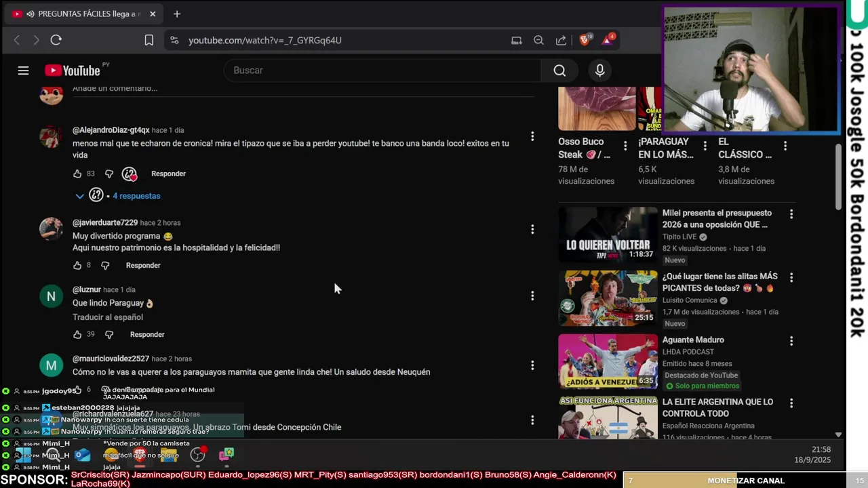The height and width of the screenshot is (488, 868).
Task: Click the picture-in-picture media icon in address bar
Action: point(517,40)
